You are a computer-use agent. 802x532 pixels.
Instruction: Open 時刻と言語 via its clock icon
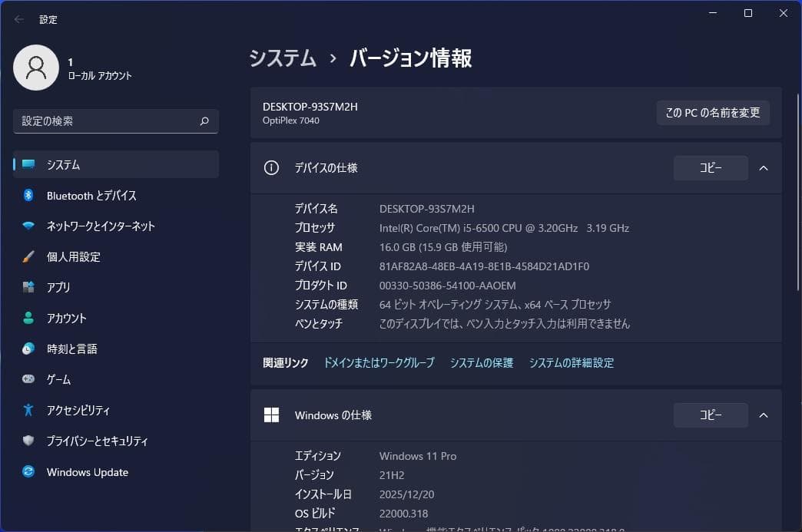pos(28,349)
